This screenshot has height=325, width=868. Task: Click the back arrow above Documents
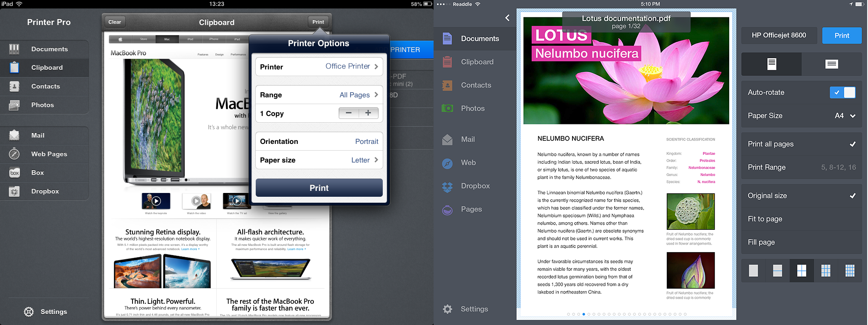click(x=507, y=18)
